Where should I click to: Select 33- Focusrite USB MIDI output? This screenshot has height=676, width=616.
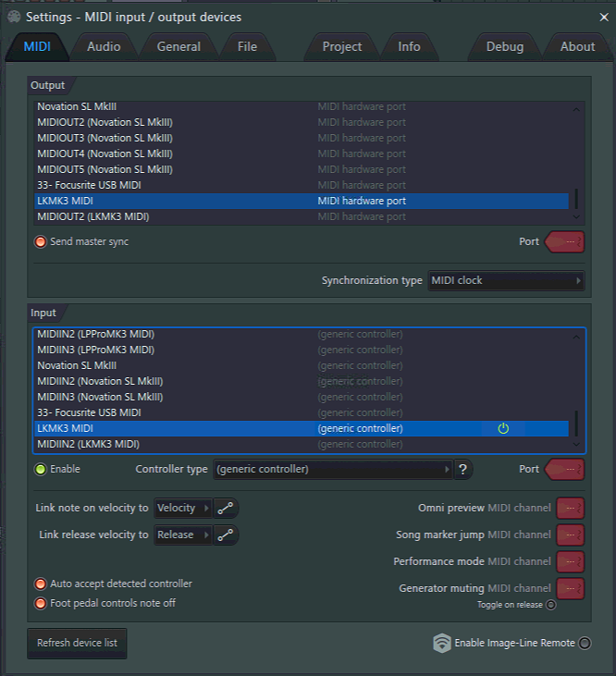click(x=302, y=185)
